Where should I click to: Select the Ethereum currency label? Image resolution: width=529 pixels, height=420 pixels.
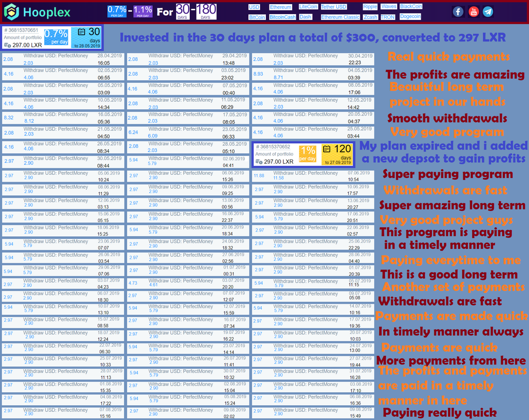tap(281, 7)
